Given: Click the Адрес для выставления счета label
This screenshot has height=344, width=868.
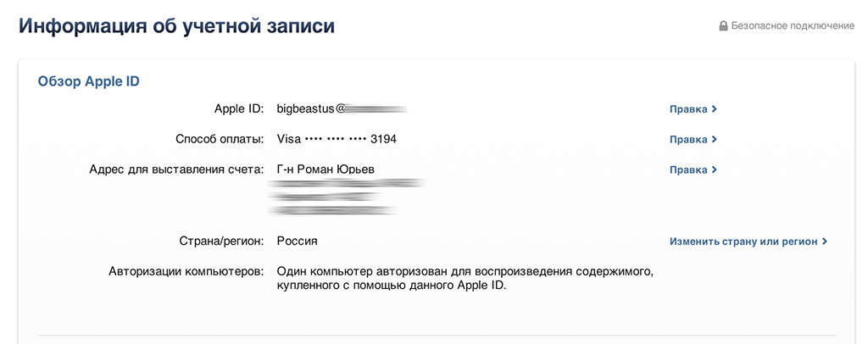Looking at the screenshot, I should (x=177, y=169).
